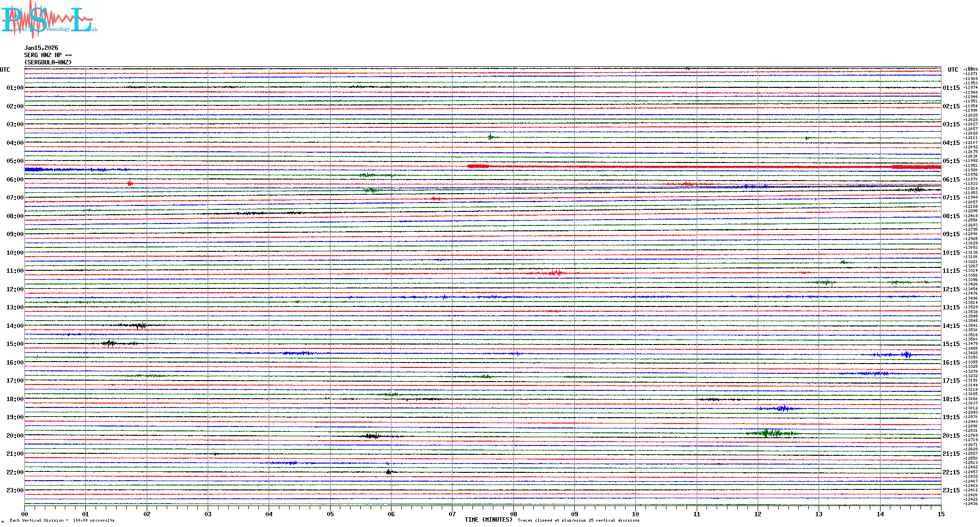
Task: Click the 23:00 hour label on left
Action: pos(15,490)
